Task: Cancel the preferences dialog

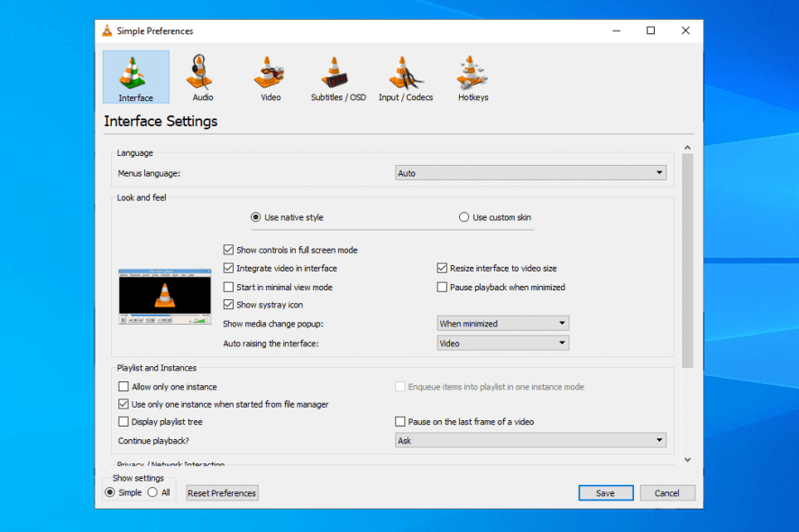Action: point(667,492)
